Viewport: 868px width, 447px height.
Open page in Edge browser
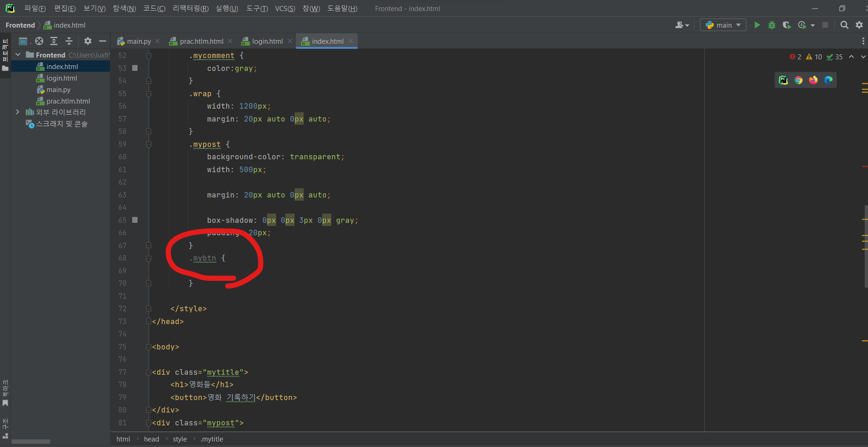(x=828, y=80)
